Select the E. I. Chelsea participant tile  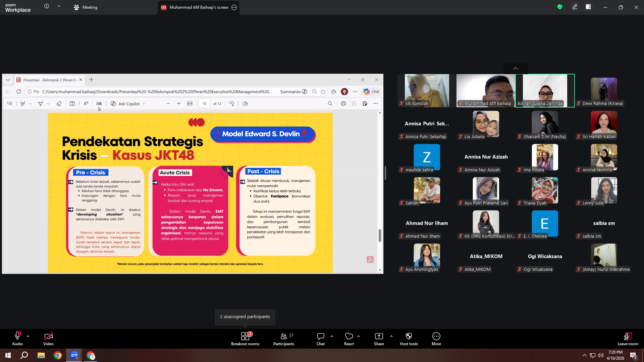[545, 225]
